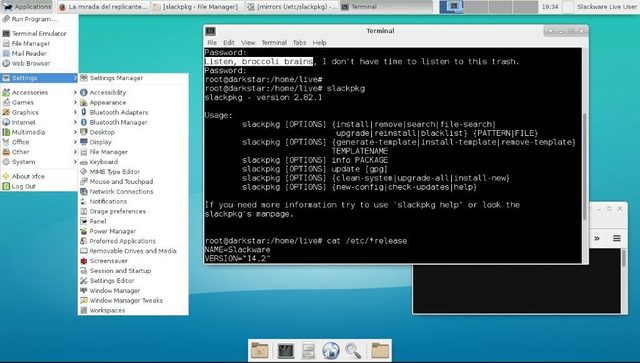Switch to mirrors (/etc/slackpkg) taskbar button
Screen dimensions: 640x363
[x=292, y=7]
